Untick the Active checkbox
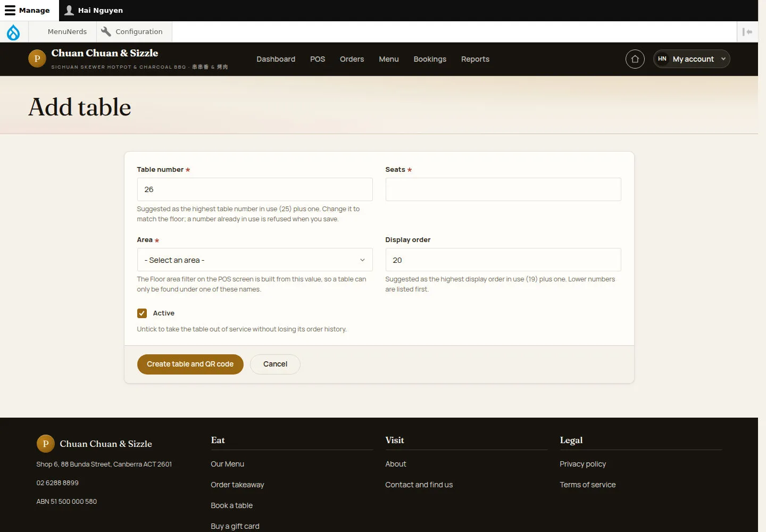The width and height of the screenshot is (766, 532). tap(142, 313)
